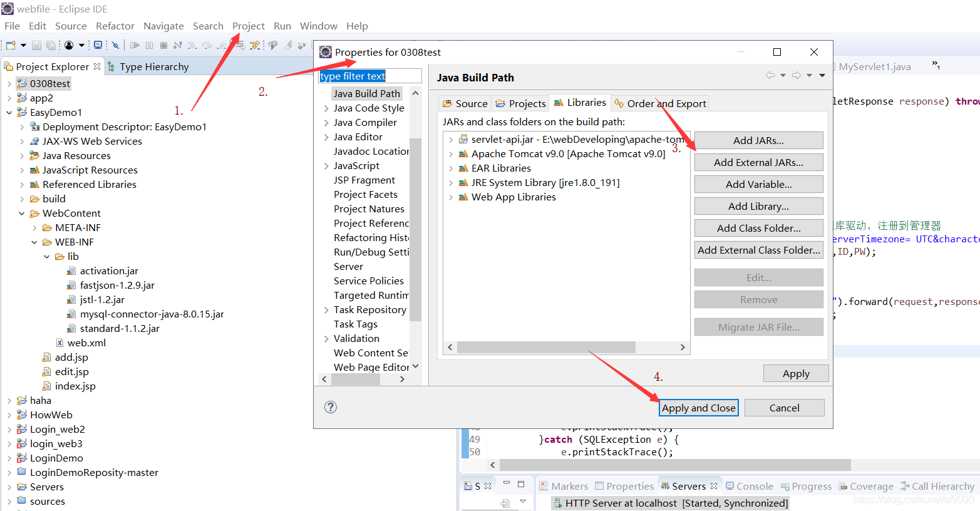
Task: Click the Terminate stop toolbar icon
Action: point(163,45)
